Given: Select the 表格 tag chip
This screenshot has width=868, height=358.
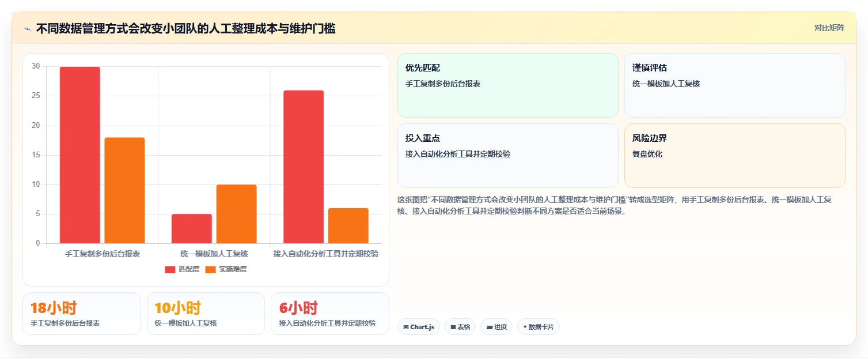Looking at the screenshot, I should coord(460,327).
